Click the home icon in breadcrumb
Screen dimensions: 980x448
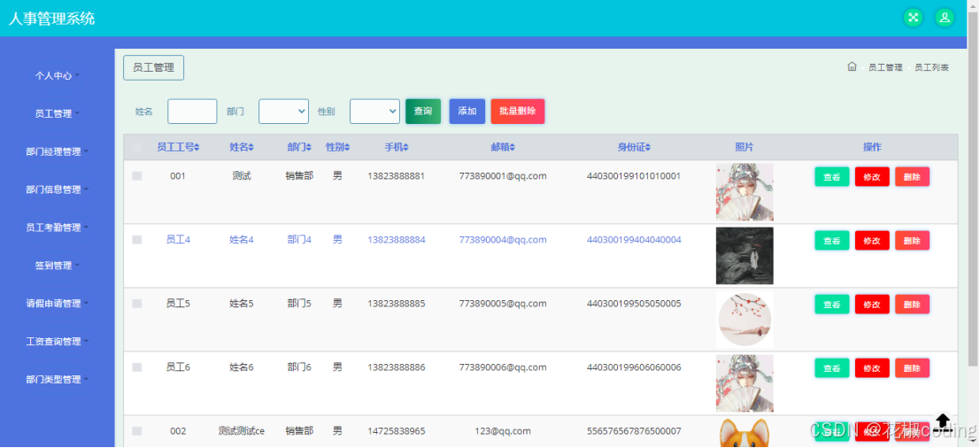(852, 67)
